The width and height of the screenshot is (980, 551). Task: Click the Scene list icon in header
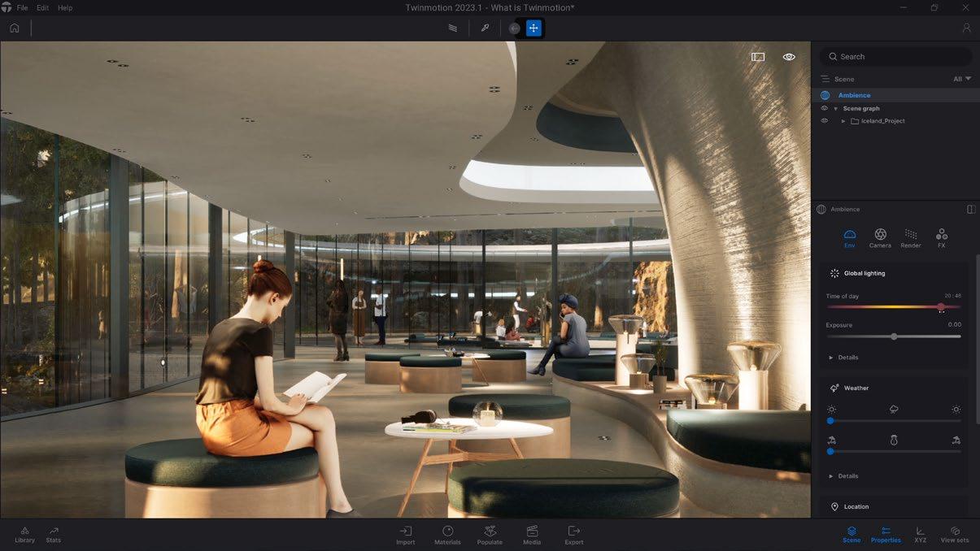(825, 79)
